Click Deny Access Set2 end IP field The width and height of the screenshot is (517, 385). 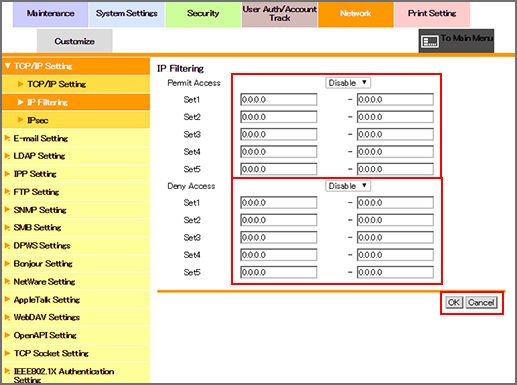[x=395, y=220]
